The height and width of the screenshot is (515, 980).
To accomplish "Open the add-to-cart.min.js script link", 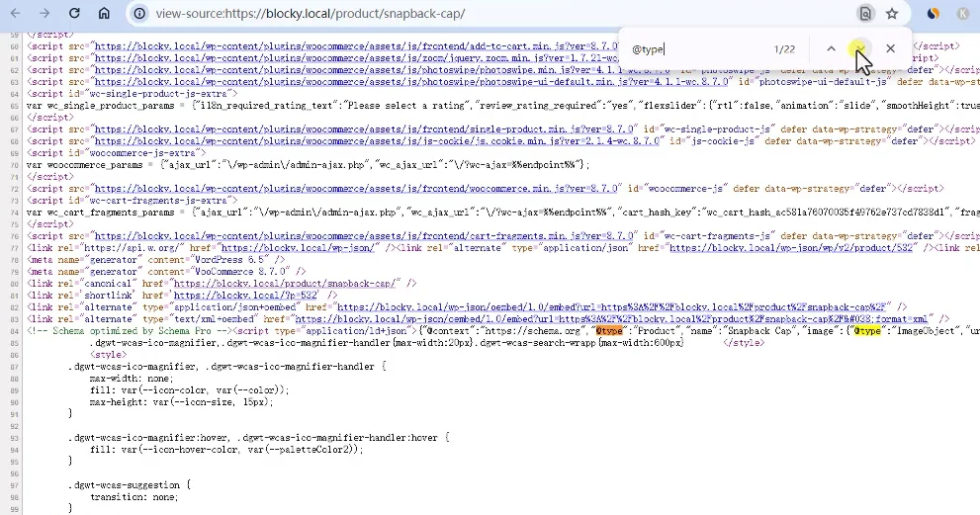I will click(356, 46).
